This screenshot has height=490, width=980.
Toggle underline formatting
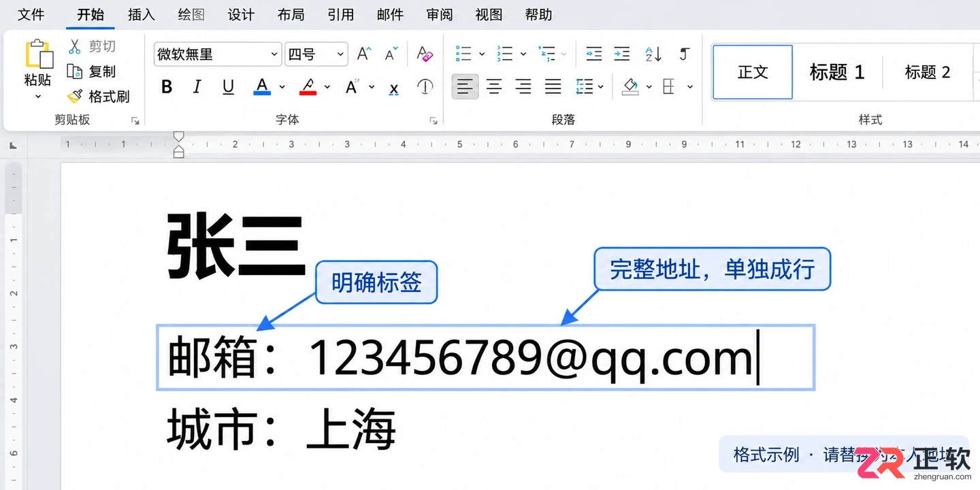coord(229,86)
